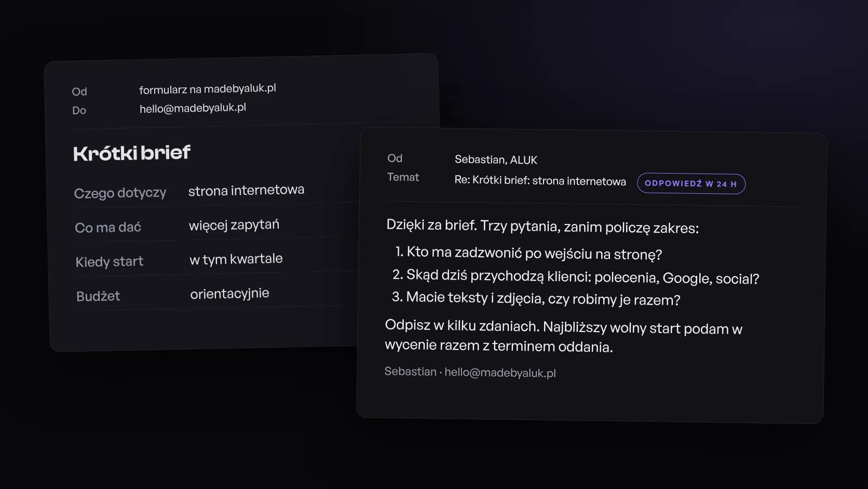Click the 'Dzięki za brief' opening line
Screen dimensions: 868x489
click(x=542, y=227)
